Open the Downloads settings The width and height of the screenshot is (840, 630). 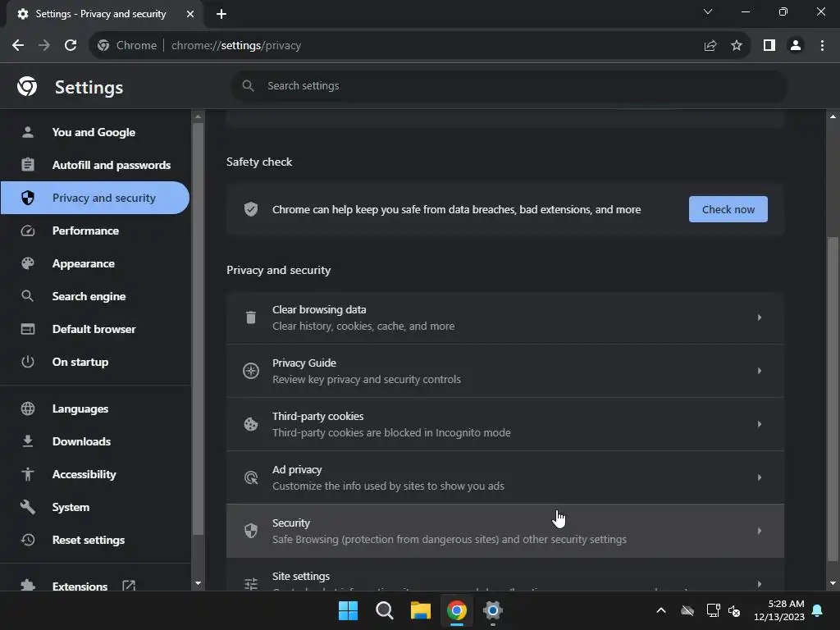point(95,441)
